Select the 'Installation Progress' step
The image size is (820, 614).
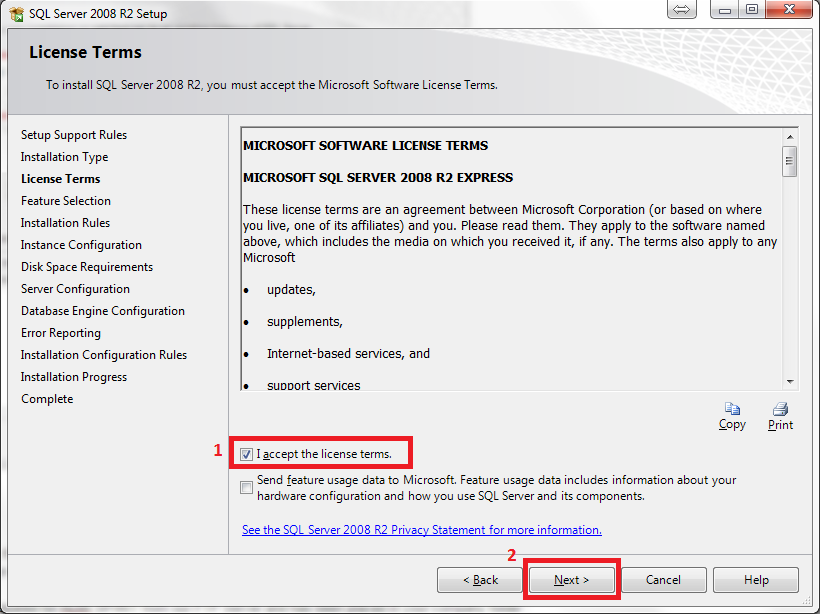pyautogui.click(x=74, y=377)
